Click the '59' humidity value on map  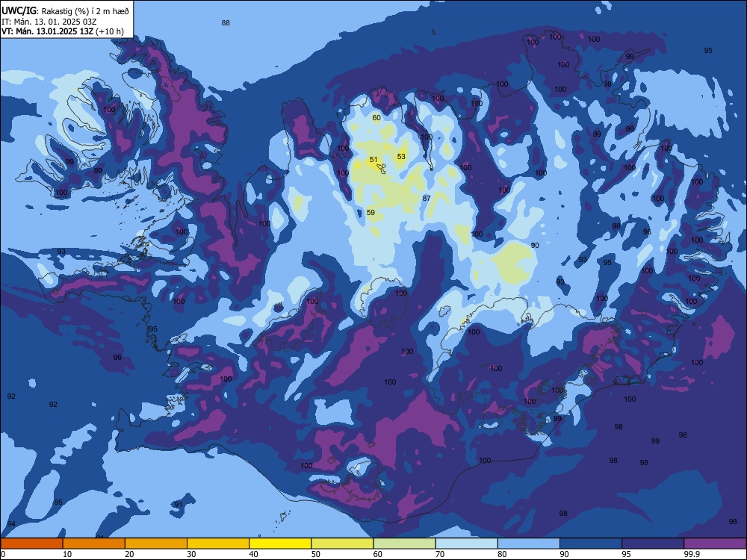[x=371, y=212]
